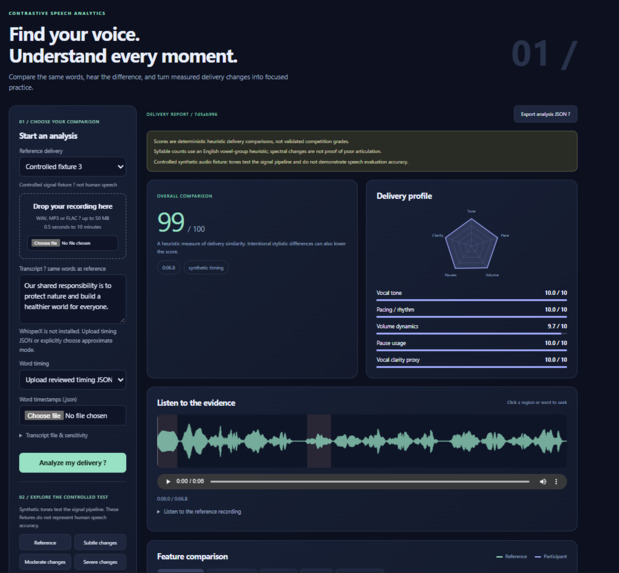Seek along the audio player progress bar
This screenshot has width=619, height=573.
(x=370, y=481)
